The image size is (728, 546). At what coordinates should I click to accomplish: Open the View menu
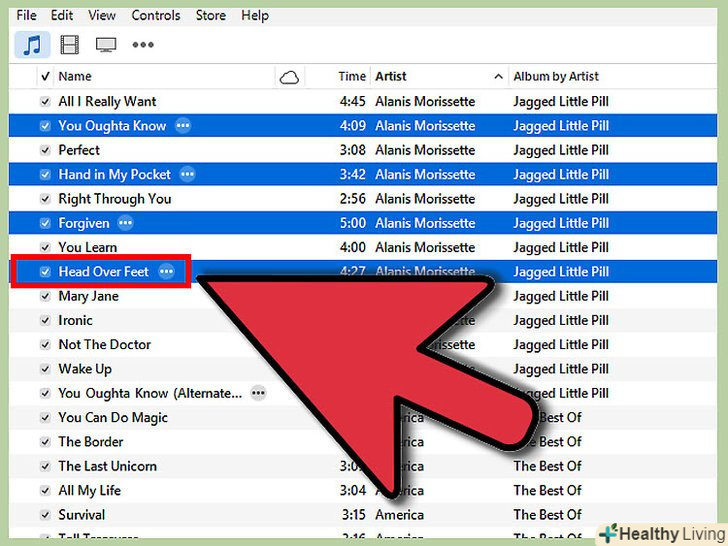[x=102, y=15]
